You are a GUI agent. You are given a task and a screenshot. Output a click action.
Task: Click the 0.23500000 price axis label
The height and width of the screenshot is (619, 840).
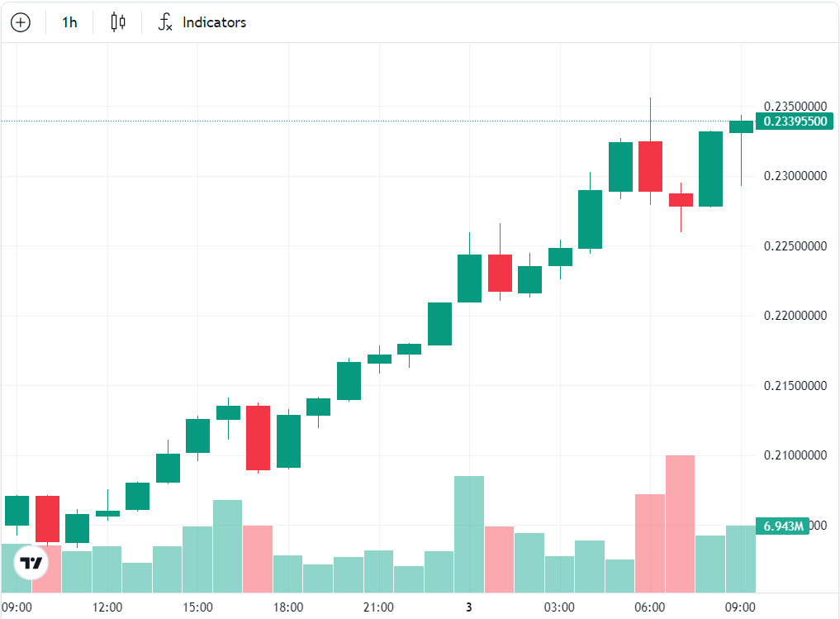[x=795, y=107]
